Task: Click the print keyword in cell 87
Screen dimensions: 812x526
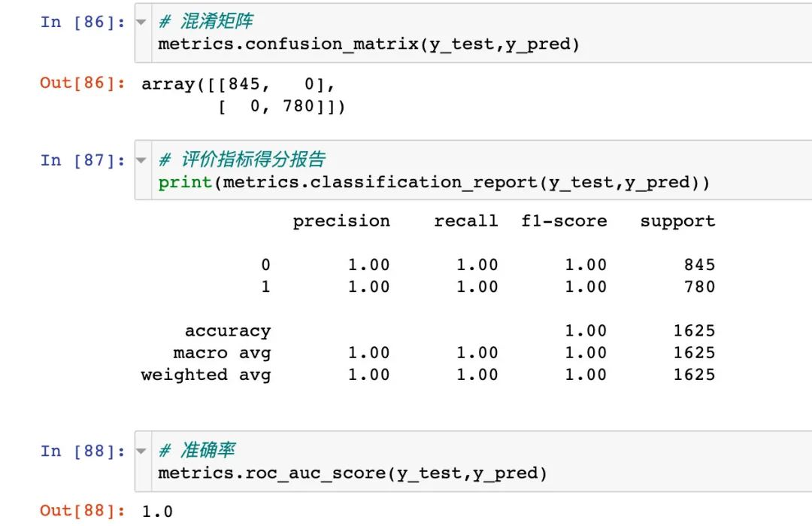Action: 185,183
